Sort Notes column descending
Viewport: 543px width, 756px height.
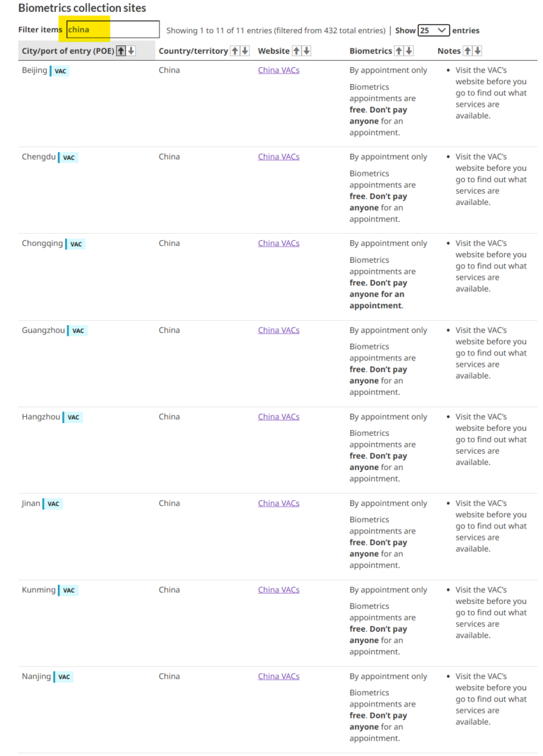478,51
